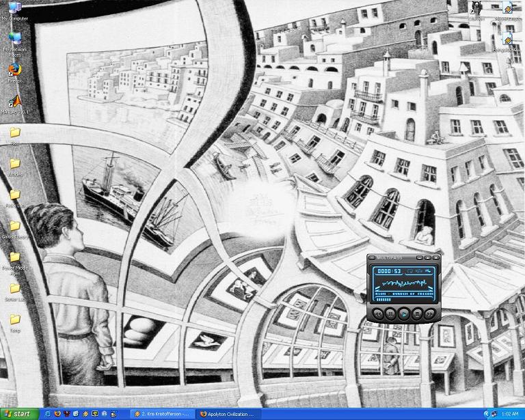This screenshot has height=420, width=525.
Task: Switch to Apolyton Civilization Firefox taskbar button
Action: coord(230,414)
